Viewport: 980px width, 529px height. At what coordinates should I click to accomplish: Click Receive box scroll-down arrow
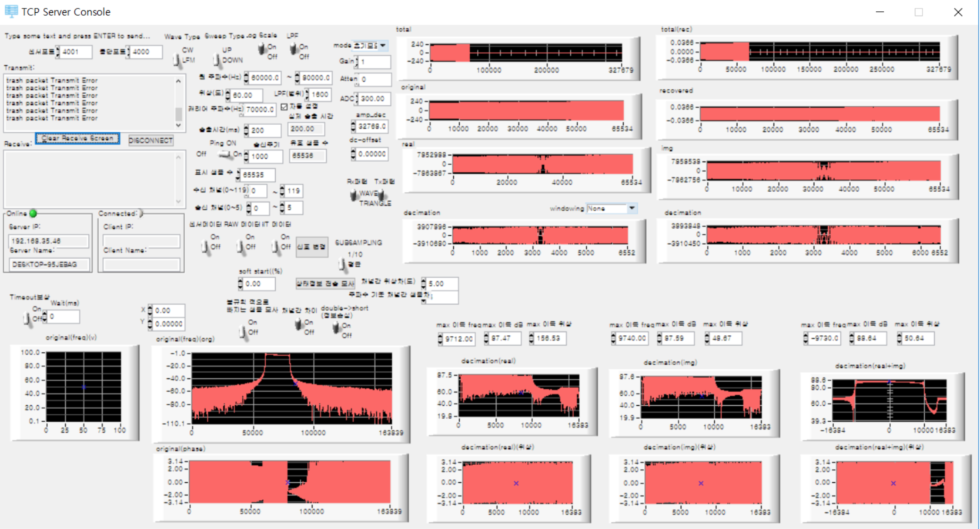[x=178, y=201]
